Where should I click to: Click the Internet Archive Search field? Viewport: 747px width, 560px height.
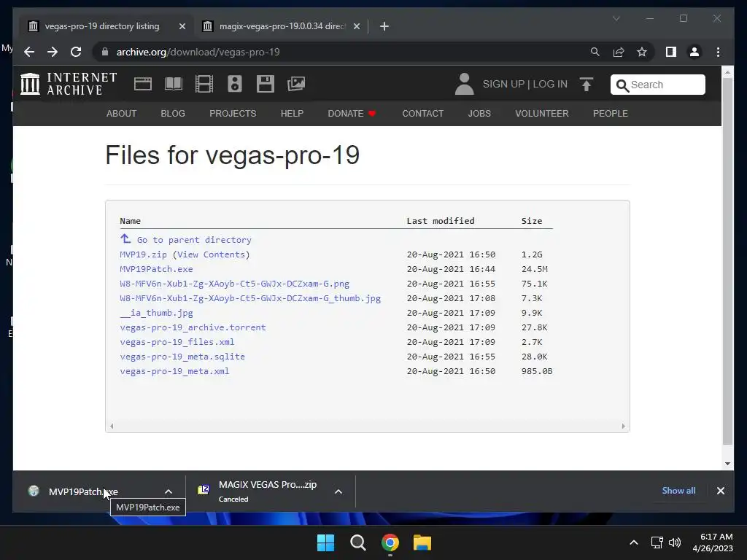658,85
